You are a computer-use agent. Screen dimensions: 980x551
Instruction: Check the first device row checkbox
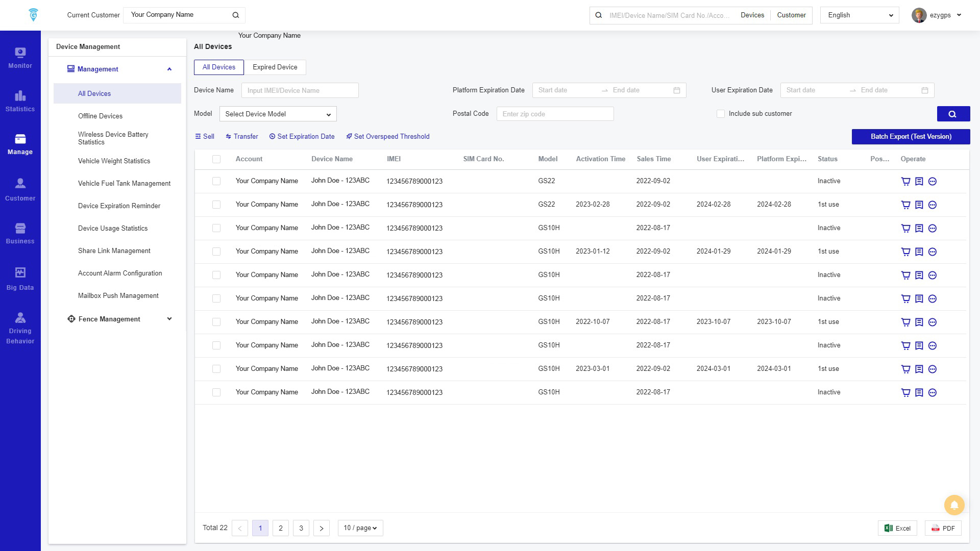pos(216,181)
